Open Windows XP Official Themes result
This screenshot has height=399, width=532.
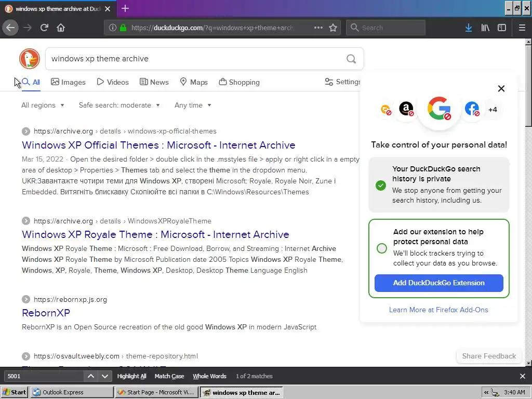(158, 145)
